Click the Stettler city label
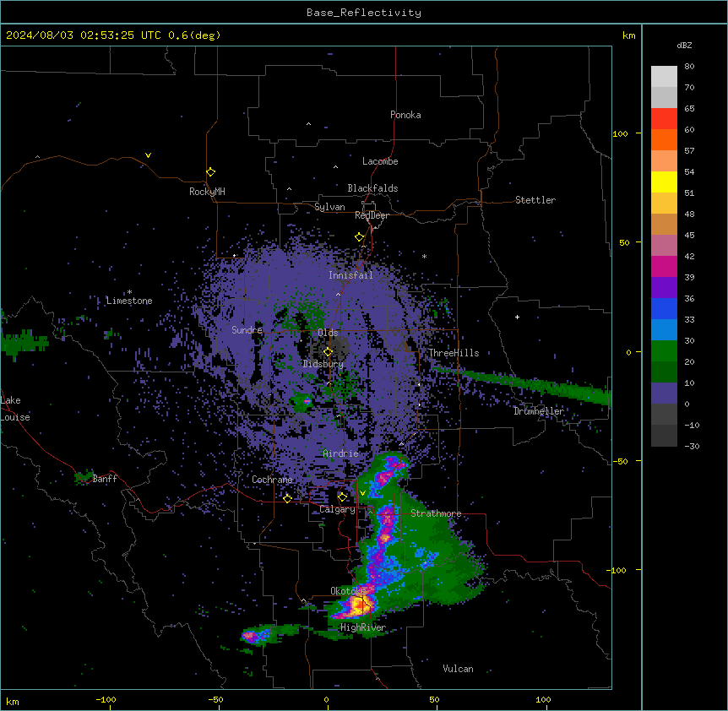 click(x=535, y=200)
